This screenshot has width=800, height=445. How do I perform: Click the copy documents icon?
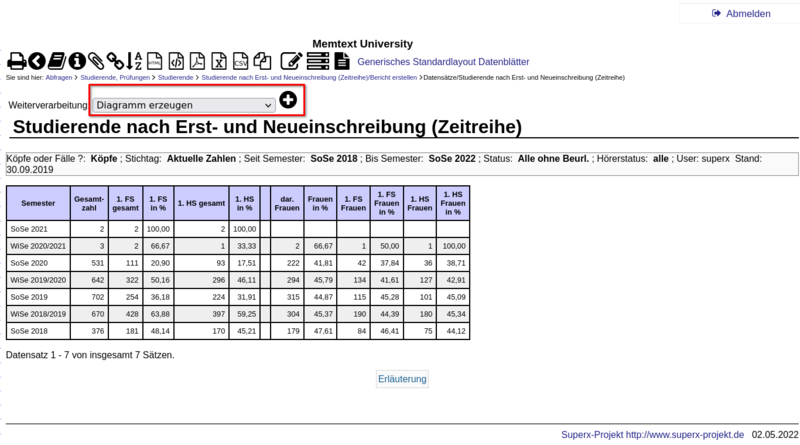tap(262, 61)
